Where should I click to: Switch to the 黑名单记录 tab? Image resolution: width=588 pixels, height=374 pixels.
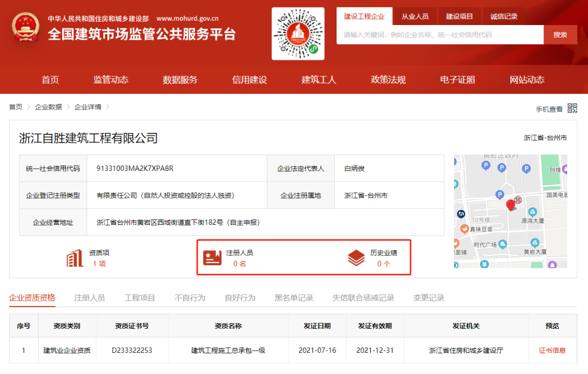(294, 298)
